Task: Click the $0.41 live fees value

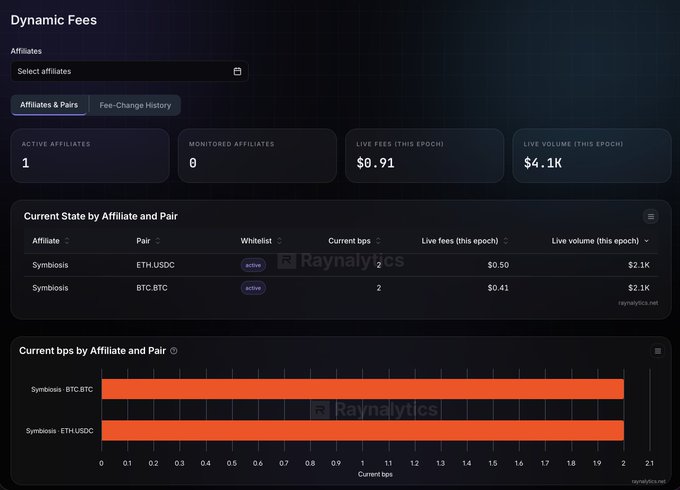Action: (x=498, y=288)
